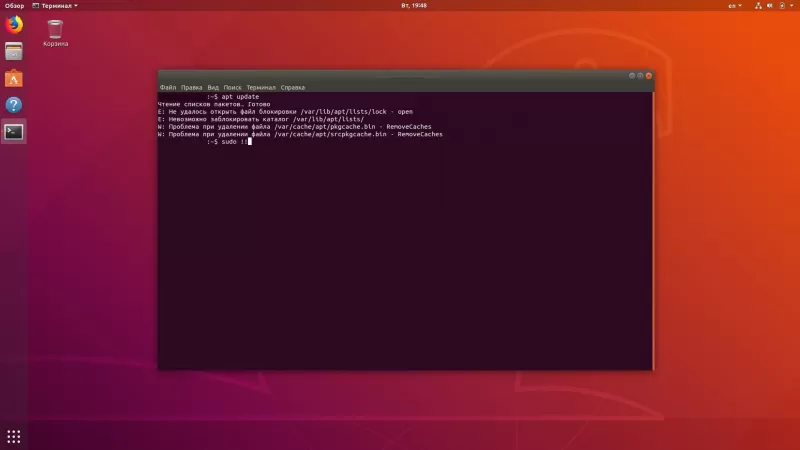
Task: Click the Обзор activities button
Action: [14, 6]
